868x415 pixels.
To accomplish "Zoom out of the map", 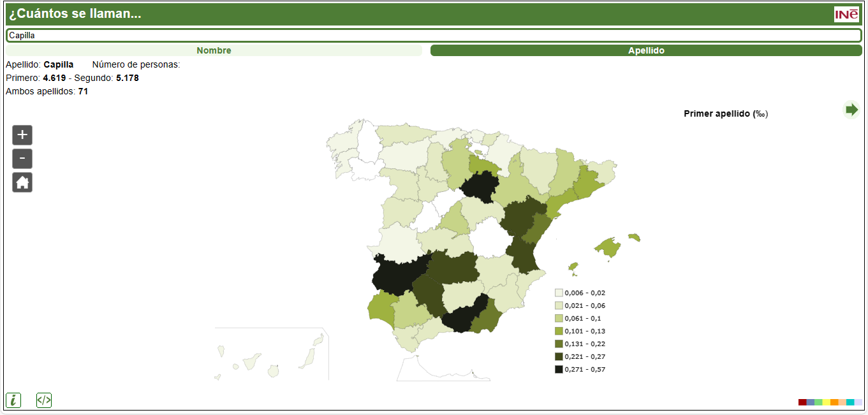I will coord(22,159).
